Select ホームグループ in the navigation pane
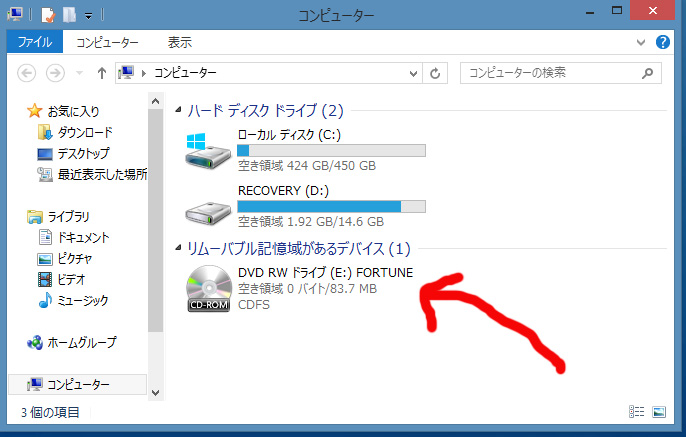 tap(82, 342)
